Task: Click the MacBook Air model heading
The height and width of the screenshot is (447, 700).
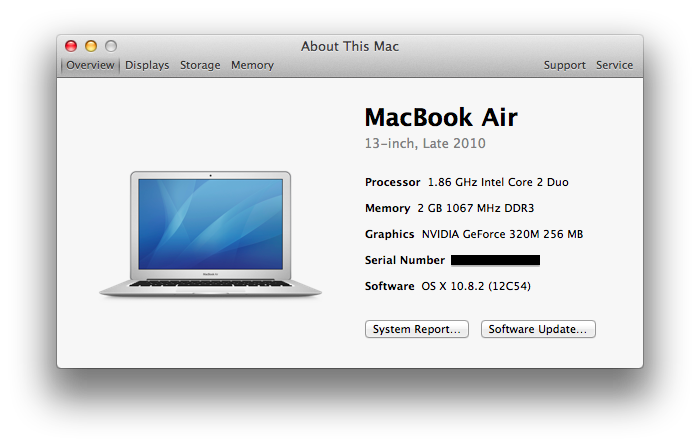Action: coord(441,117)
